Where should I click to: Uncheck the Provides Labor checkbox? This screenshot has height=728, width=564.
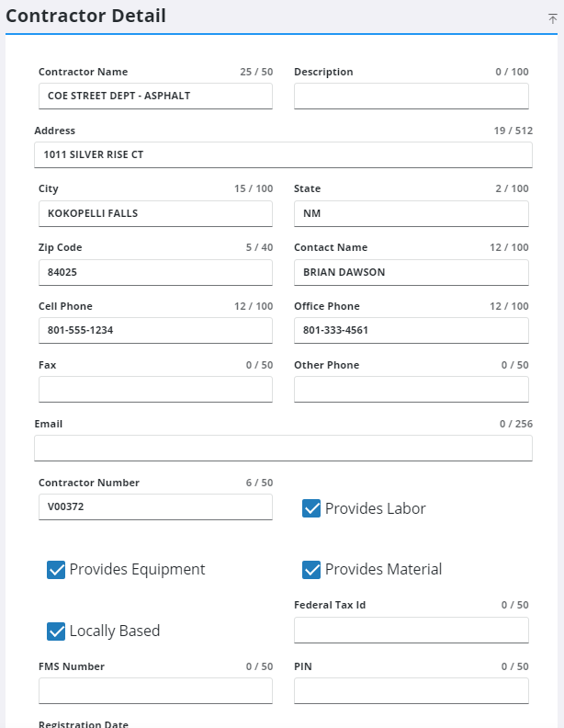coord(311,508)
